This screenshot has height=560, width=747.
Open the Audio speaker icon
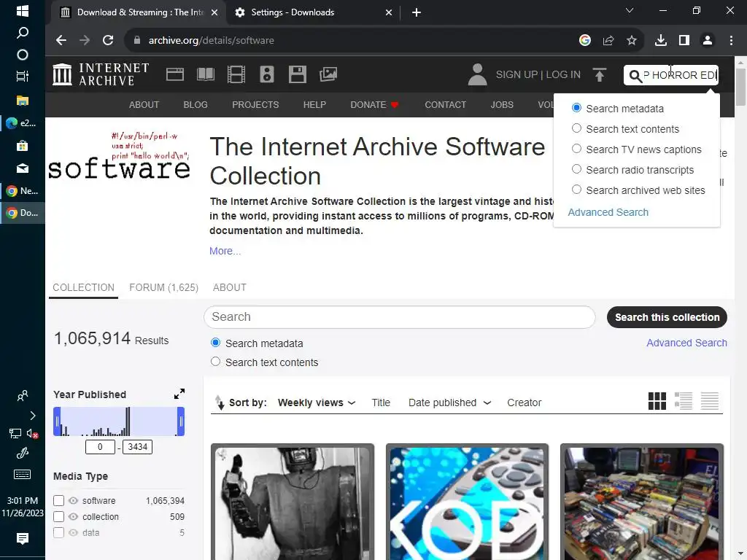coord(267,74)
